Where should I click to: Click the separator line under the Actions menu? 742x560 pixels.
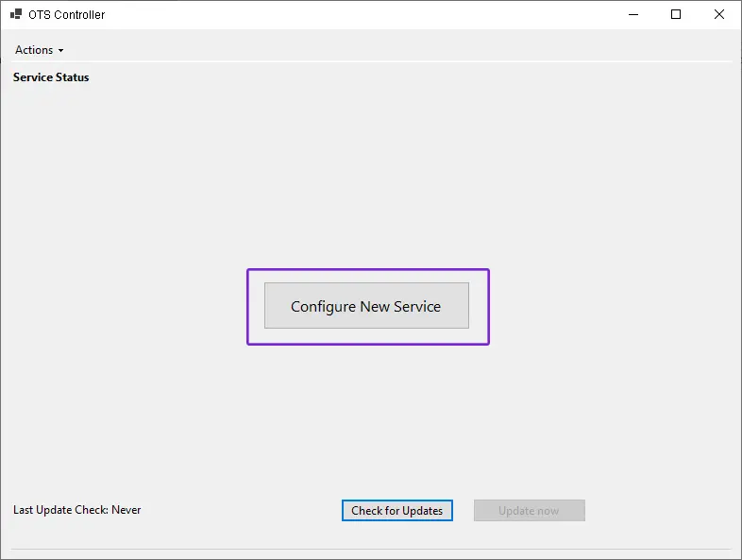378,62
